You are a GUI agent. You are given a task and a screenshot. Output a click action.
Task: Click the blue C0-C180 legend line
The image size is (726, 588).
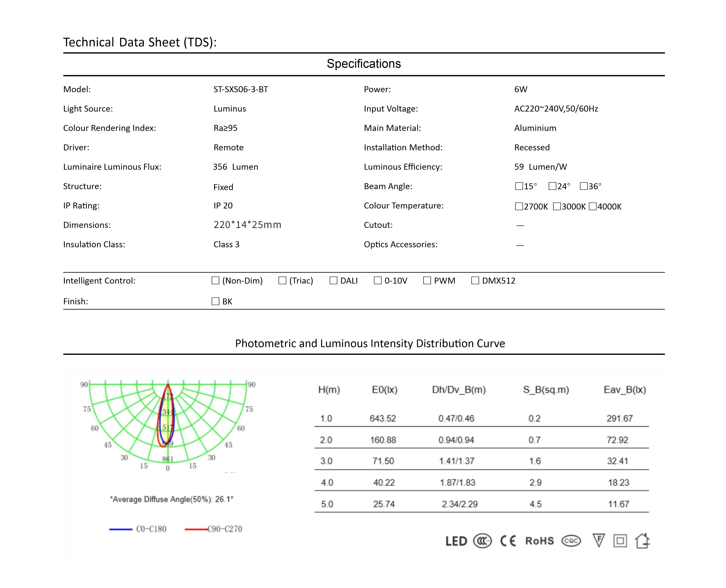[x=121, y=529]
